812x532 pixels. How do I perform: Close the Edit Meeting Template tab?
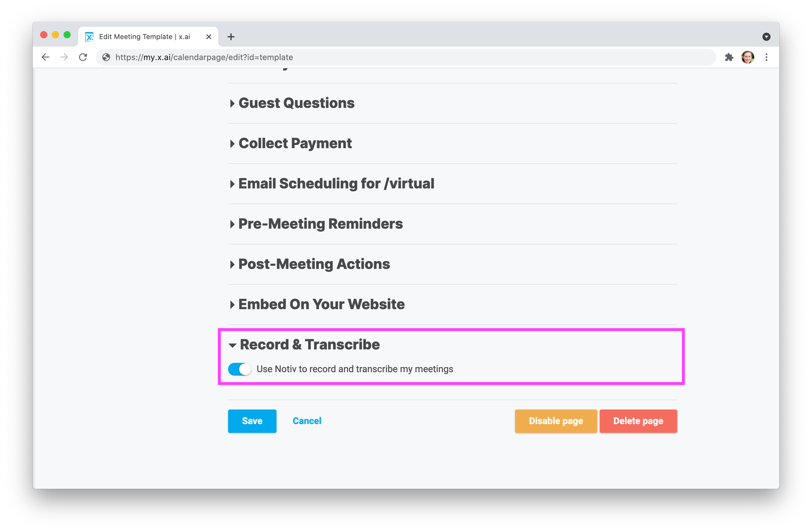pos(209,36)
